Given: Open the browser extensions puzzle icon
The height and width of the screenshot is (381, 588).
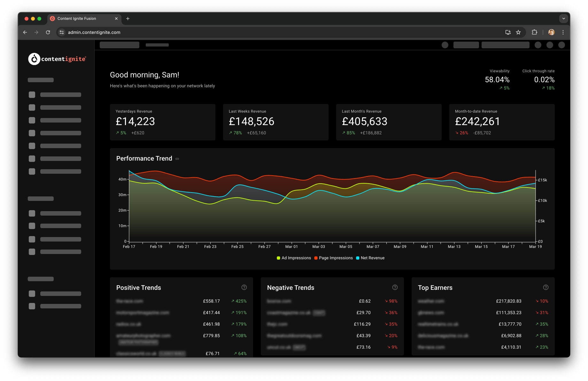Looking at the screenshot, I should tap(534, 32).
